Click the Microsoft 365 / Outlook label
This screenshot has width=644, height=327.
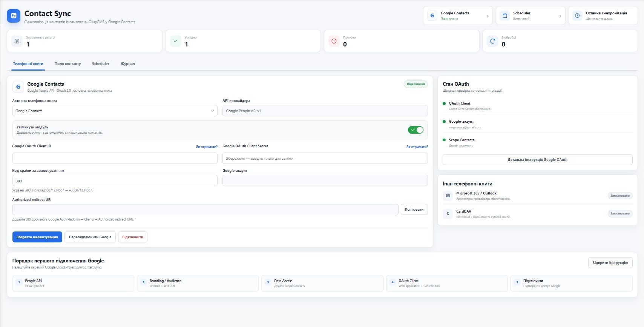476,193
